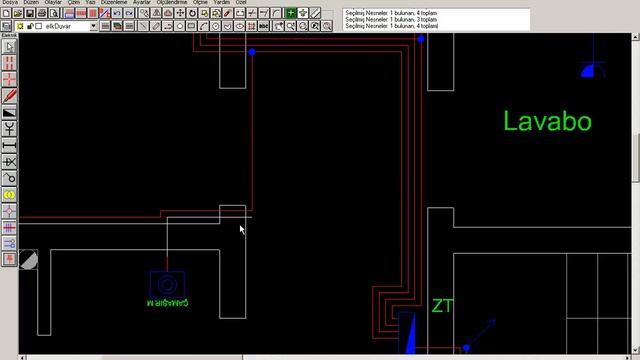Select the ÇAMAŞIR M label in drawing
Viewport: 640px width, 360px height.
[167, 303]
